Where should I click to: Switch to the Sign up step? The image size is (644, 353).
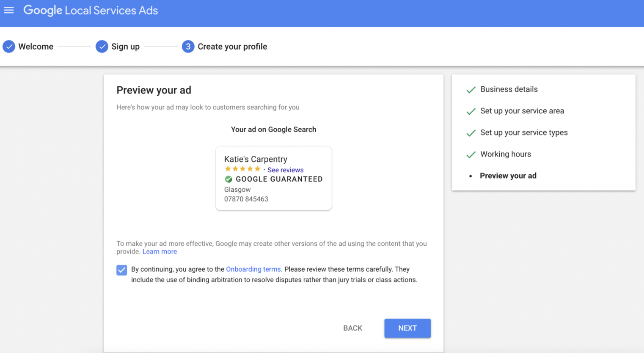[x=125, y=47]
